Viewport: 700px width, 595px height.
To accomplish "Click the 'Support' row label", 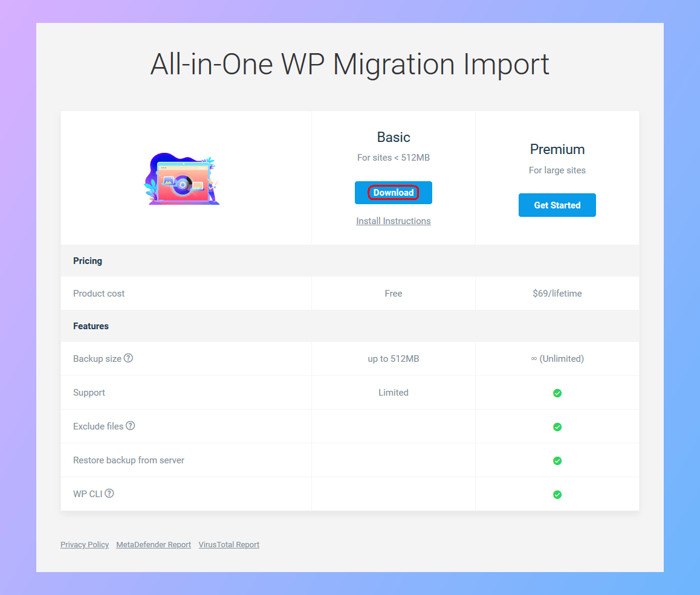I will tap(89, 393).
